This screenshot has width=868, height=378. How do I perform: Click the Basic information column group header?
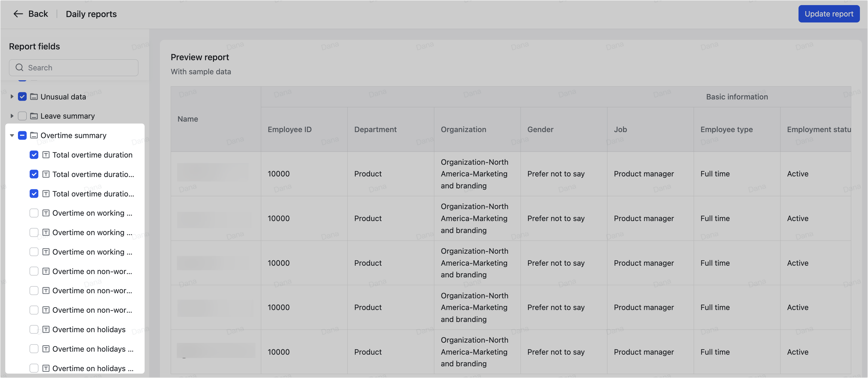click(737, 97)
